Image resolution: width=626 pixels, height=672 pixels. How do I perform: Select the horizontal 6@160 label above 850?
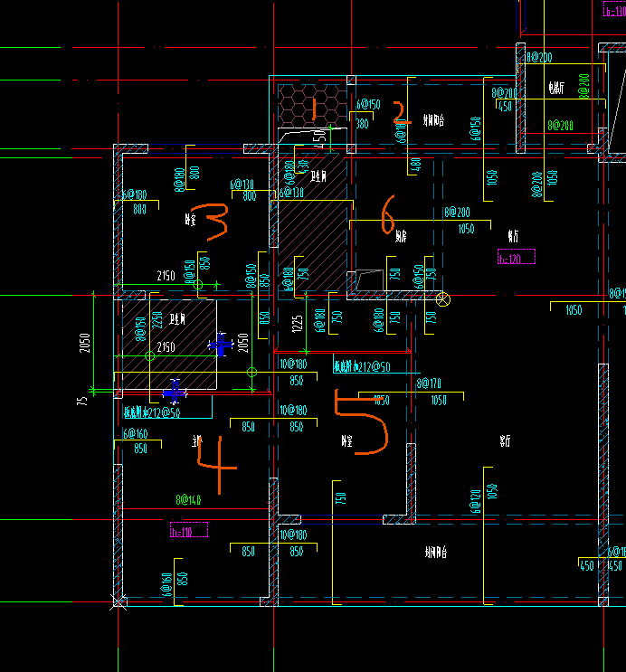pyautogui.click(x=136, y=434)
